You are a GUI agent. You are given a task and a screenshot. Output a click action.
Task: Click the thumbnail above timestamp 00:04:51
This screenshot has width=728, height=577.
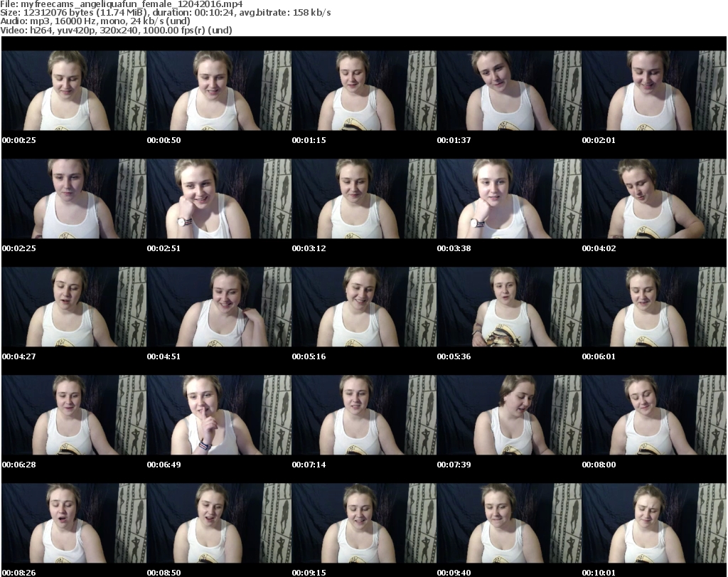[x=218, y=307]
